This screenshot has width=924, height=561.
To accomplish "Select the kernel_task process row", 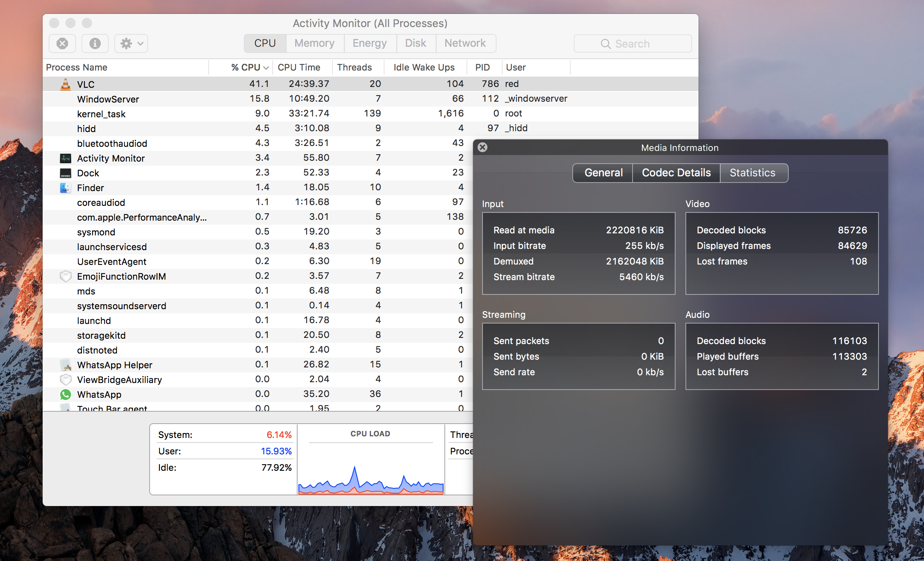I will tap(371, 114).
